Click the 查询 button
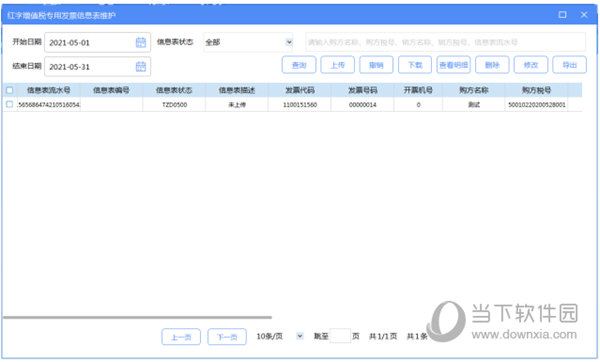This screenshot has width=600, height=362. coord(299,65)
